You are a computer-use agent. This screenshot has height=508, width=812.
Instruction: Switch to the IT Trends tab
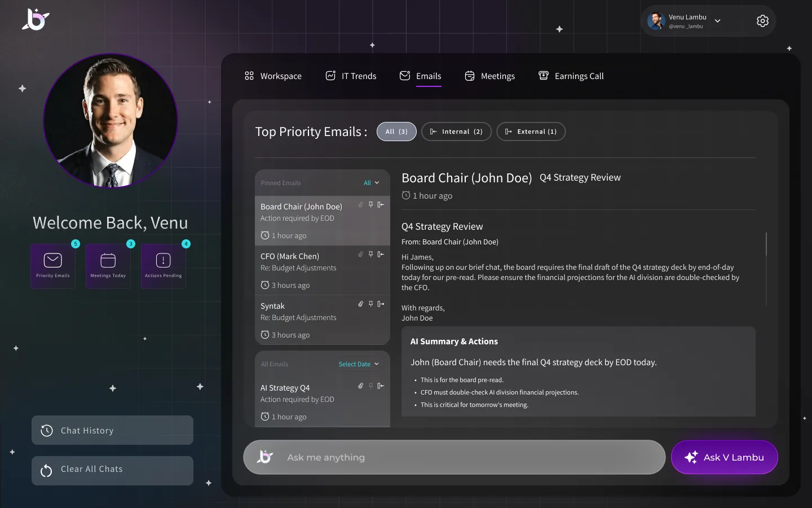point(351,76)
